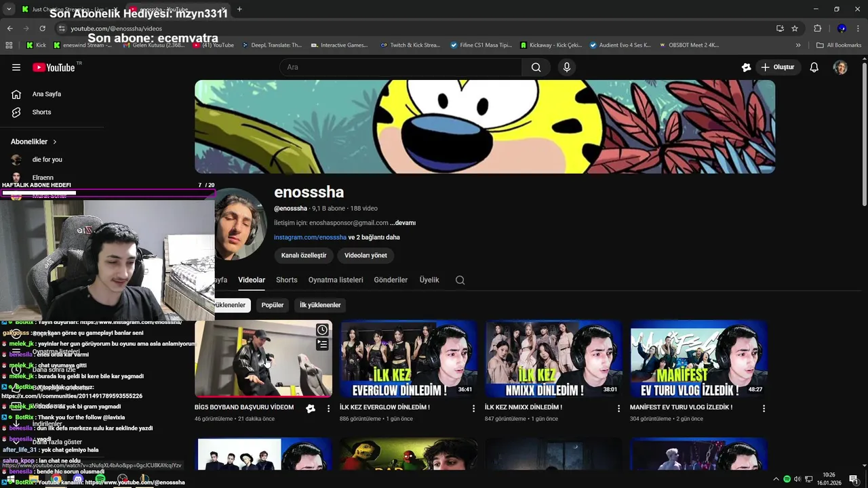Click the Kanalı özelleştir button
This screenshot has height=488, width=868.
[304, 256]
